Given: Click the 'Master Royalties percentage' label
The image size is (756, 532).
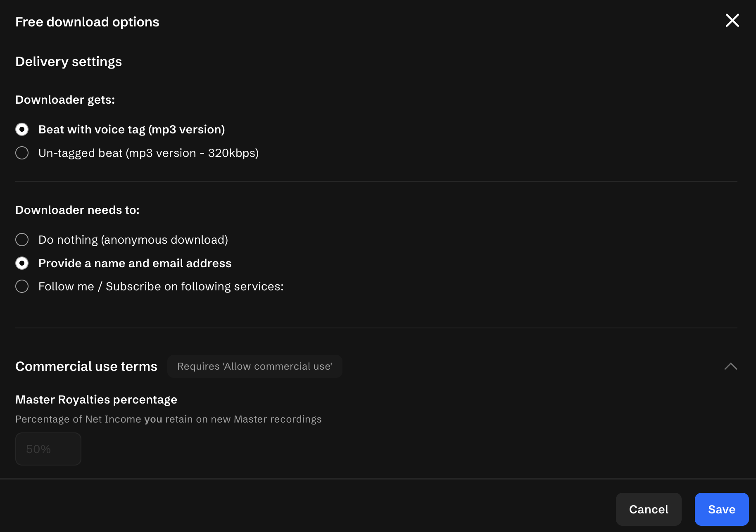Looking at the screenshot, I should point(96,399).
